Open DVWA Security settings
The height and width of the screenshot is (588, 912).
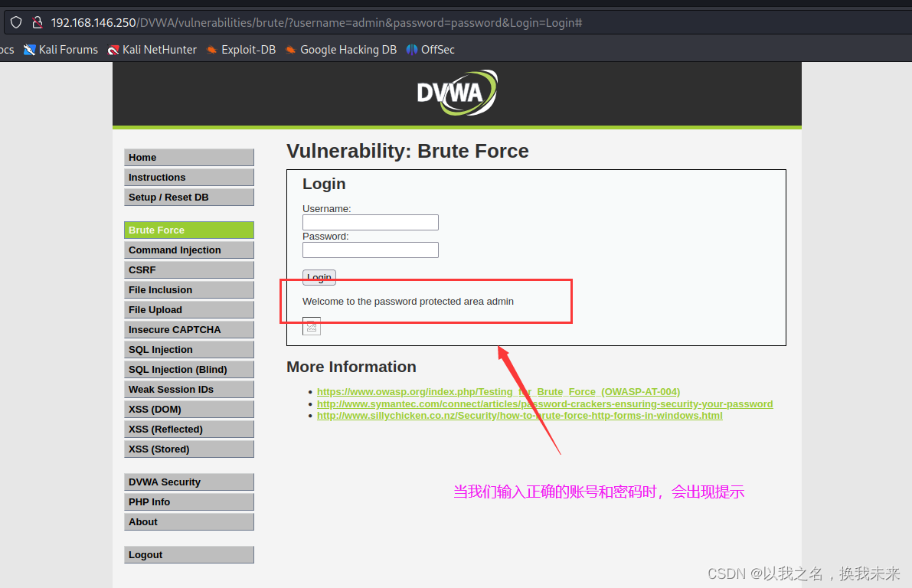click(x=189, y=482)
